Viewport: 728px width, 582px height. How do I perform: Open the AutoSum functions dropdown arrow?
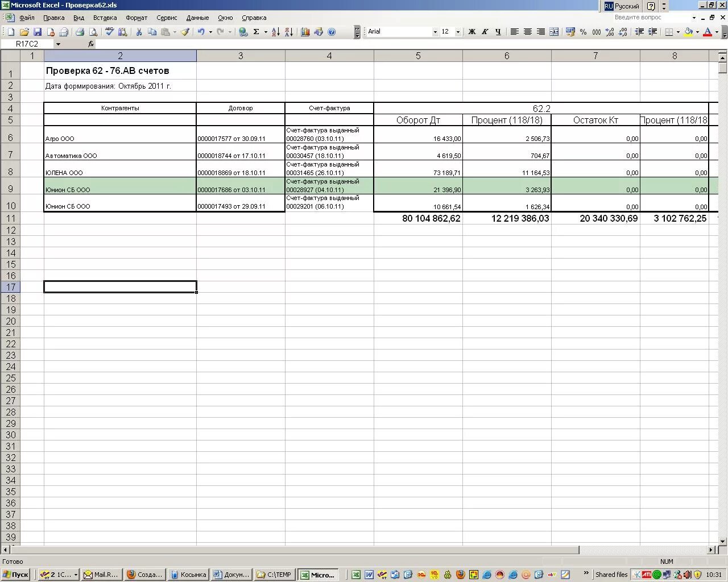point(266,32)
